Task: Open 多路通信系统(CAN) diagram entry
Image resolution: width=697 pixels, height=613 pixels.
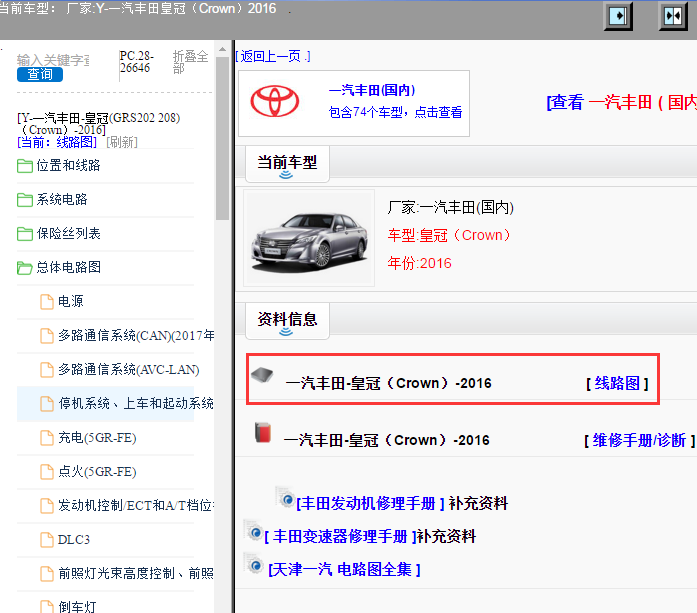Action: (136, 335)
